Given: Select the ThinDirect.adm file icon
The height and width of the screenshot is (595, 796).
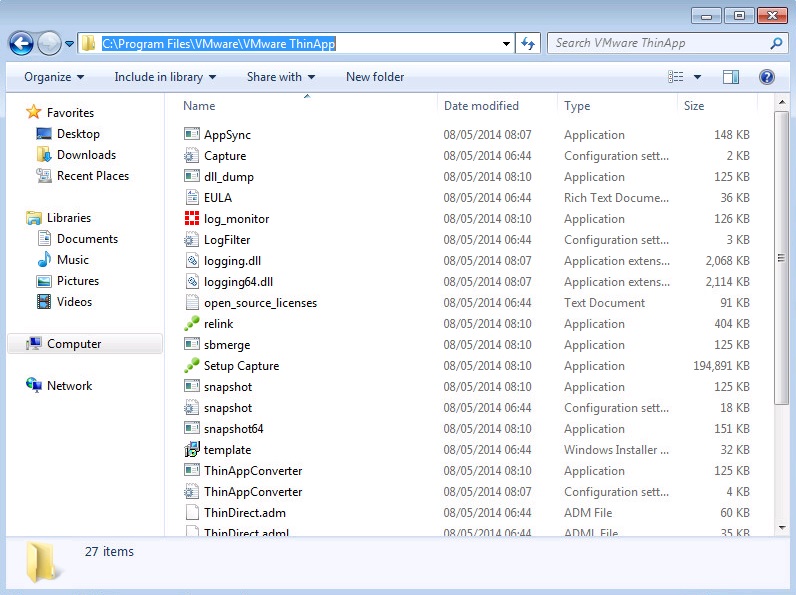Looking at the screenshot, I should pyautogui.click(x=191, y=512).
